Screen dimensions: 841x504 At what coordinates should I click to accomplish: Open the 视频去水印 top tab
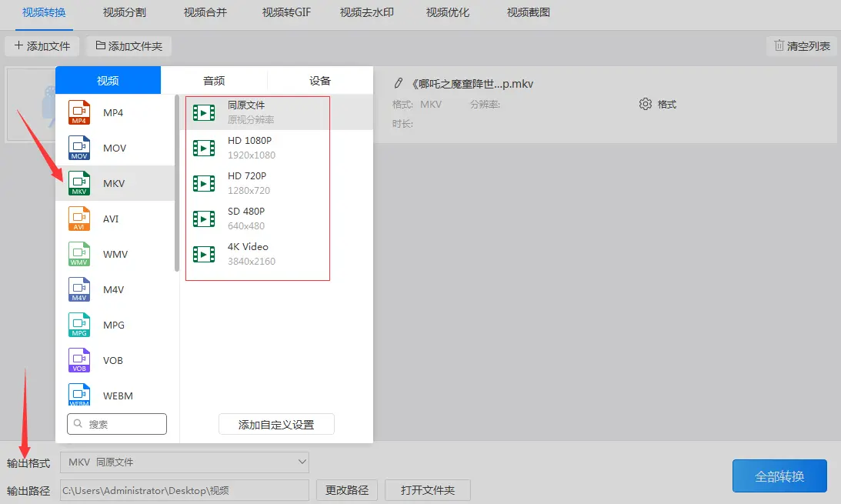click(x=367, y=12)
